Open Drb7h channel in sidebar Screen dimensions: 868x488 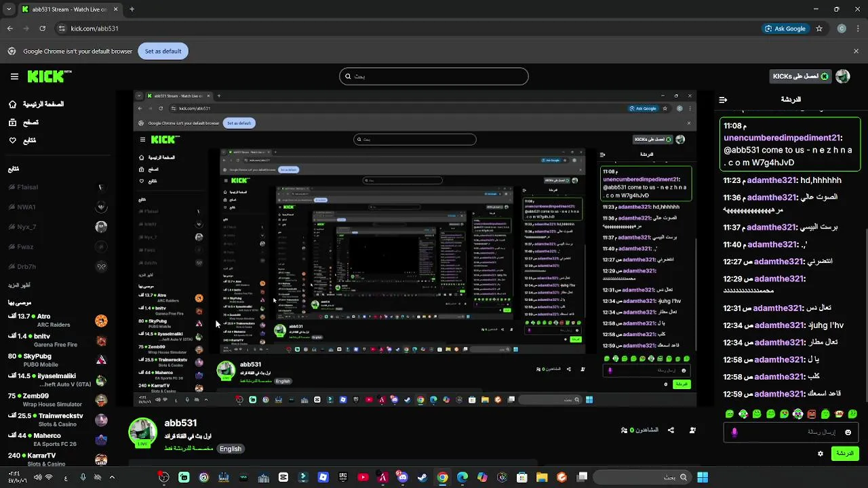coord(58,267)
